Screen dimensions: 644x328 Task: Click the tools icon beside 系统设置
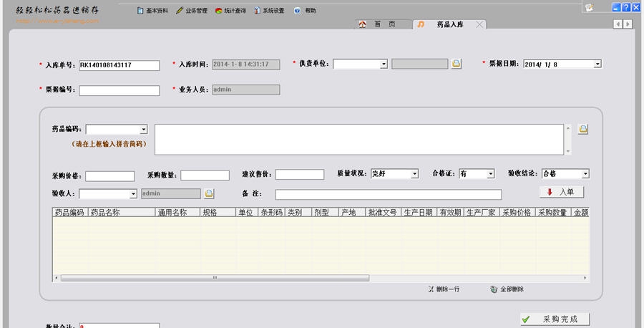click(257, 11)
